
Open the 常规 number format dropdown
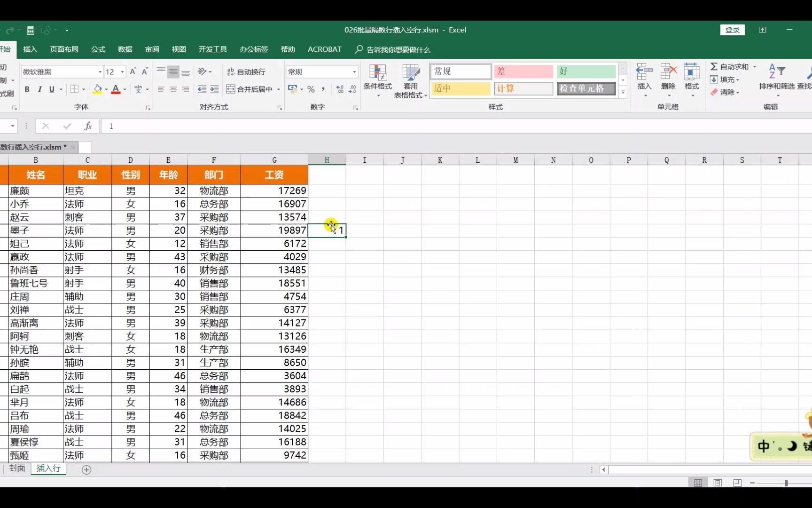(354, 71)
